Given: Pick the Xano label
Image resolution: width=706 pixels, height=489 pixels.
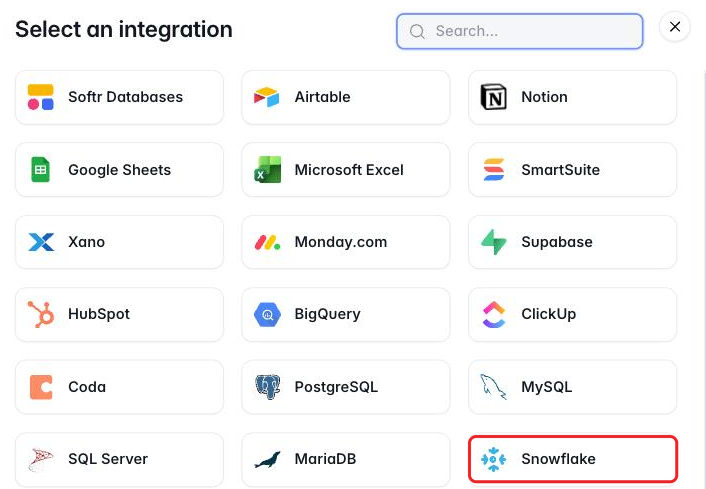Looking at the screenshot, I should coord(86,242).
